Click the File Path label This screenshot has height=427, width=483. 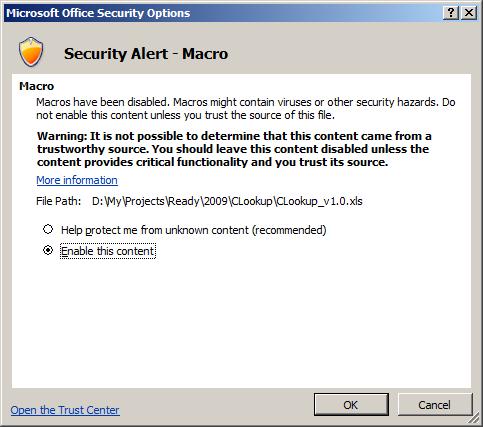(x=59, y=201)
